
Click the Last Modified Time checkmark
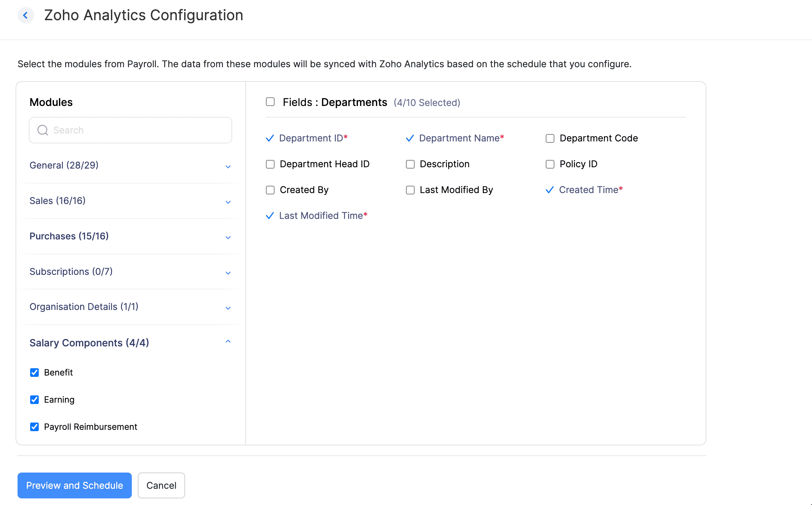click(x=270, y=216)
